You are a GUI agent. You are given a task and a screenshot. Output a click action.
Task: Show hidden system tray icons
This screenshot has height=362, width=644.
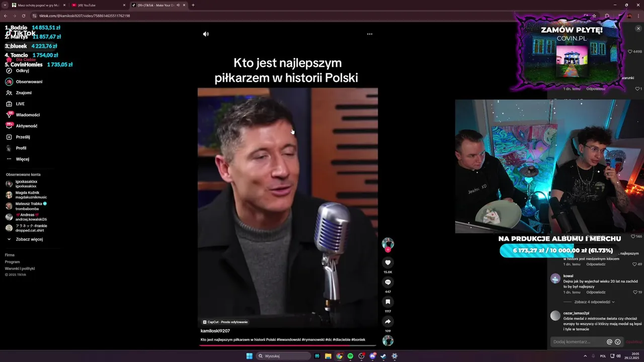[586, 356]
